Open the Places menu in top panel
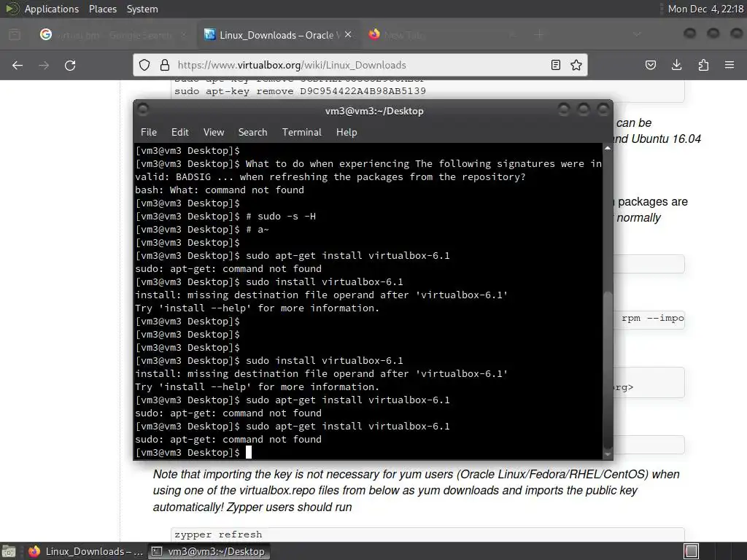747x560 pixels. pyautogui.click(x=103, y=9)
